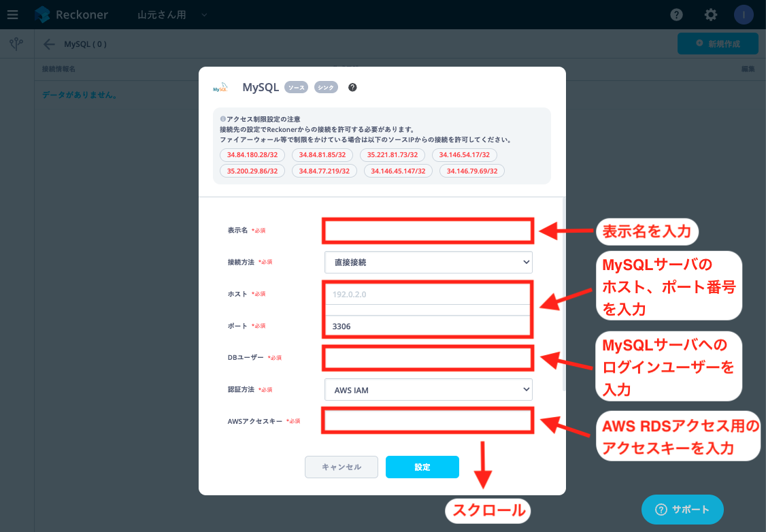Click the 34.84.180.28/32 IP address chip
The width and height of the screenshot is (766, 532).
pos(252,155)
